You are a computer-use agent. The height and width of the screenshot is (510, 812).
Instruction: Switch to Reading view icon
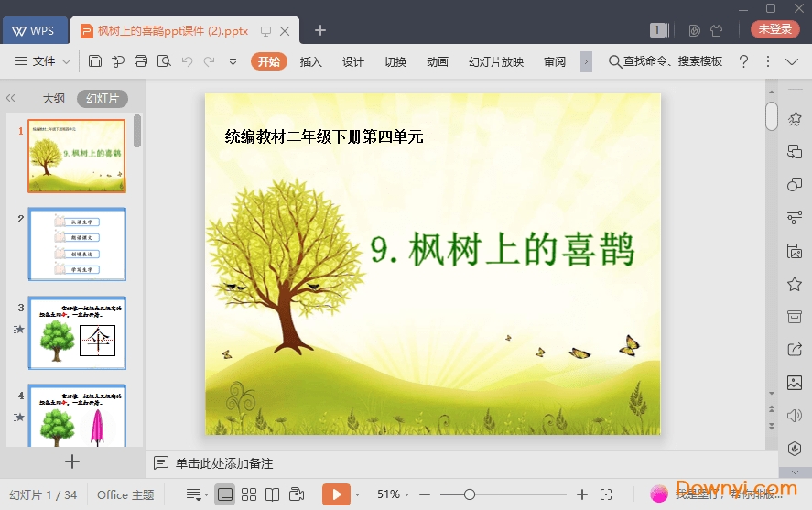point(273,494)
